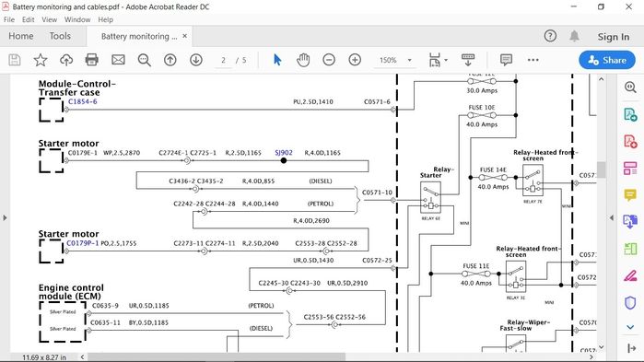Open Export PDF tool in sidebar
644x362 pixels.
630,114
